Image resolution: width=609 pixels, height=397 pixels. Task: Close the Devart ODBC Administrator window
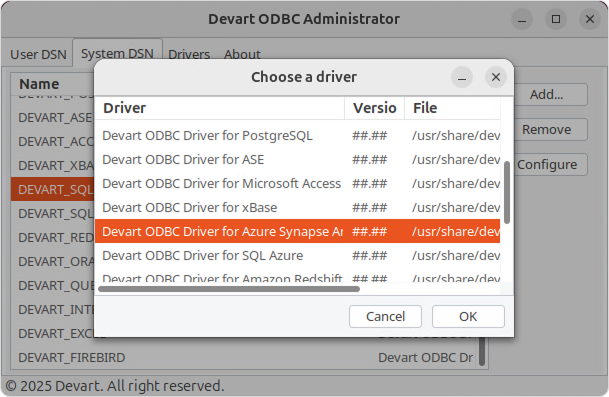(590, 19)
